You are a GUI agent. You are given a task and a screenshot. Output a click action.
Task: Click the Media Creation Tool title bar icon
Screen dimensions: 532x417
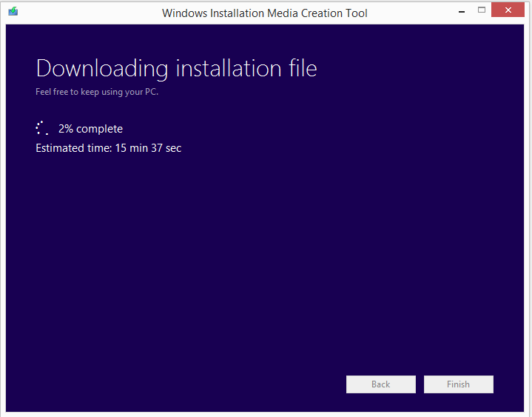13,11
